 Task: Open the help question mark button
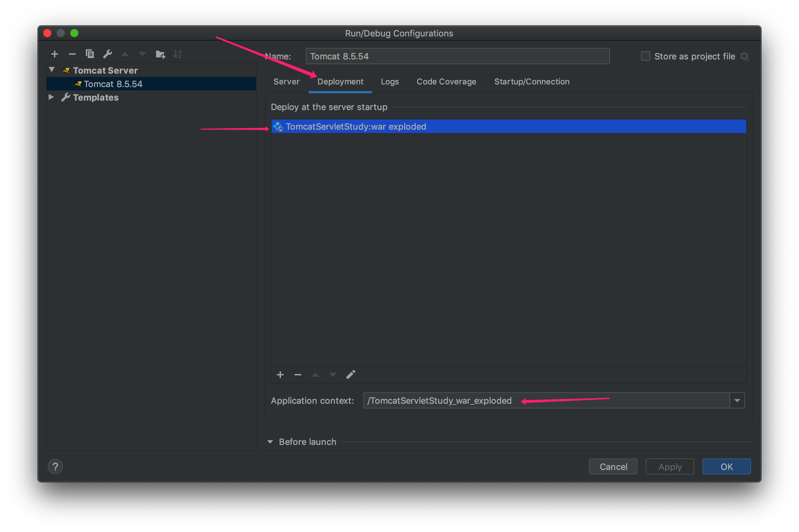[x=55, y=467]
